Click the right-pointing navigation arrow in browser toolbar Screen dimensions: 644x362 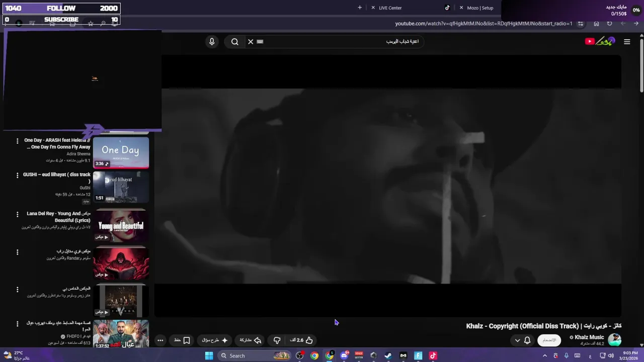[x=636, y=24]
